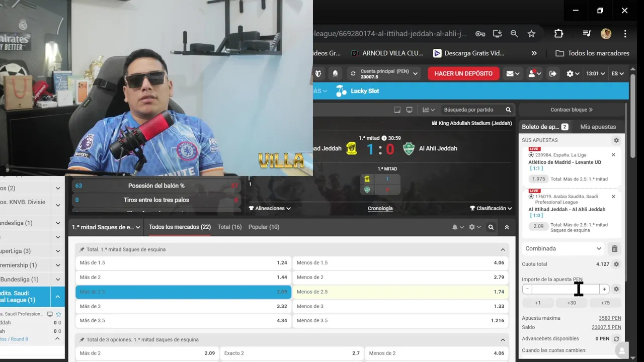Open the ARNOLD VILLA CLU... bookmark
Screen dimensions: 644x362
pyautogui.click(x=387, y=53)
